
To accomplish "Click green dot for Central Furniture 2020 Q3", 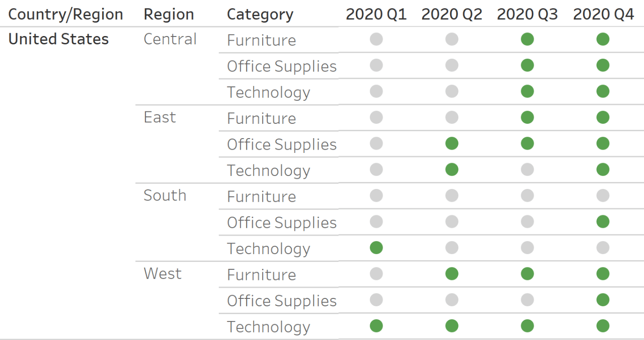I will point(527,39).
